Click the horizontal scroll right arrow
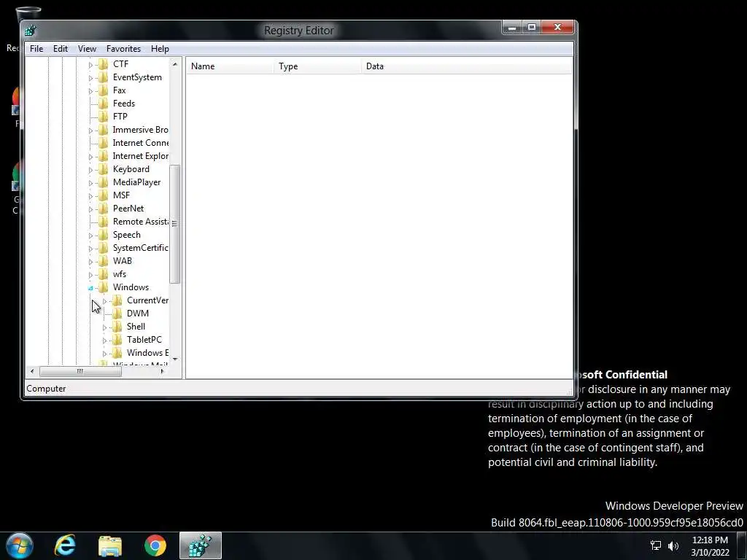The height and width of the screenshot is (560, 747). coord(163,371)
